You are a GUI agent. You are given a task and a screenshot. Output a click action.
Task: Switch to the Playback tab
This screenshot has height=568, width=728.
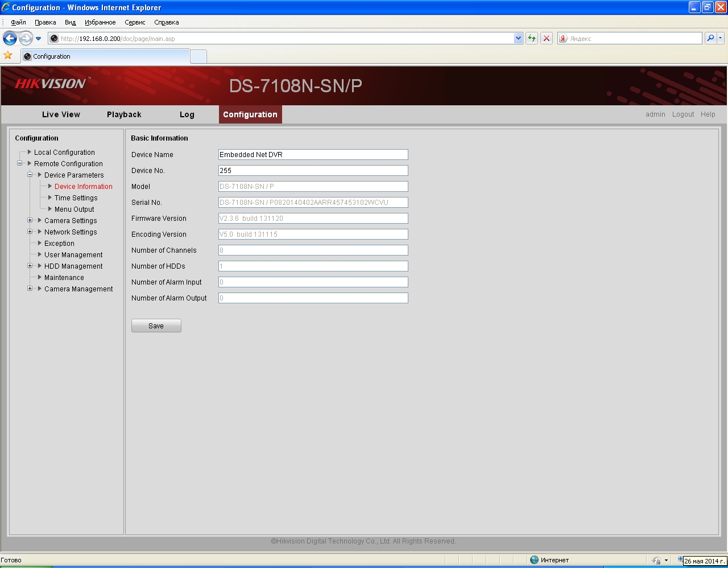(x=124, y=114)
